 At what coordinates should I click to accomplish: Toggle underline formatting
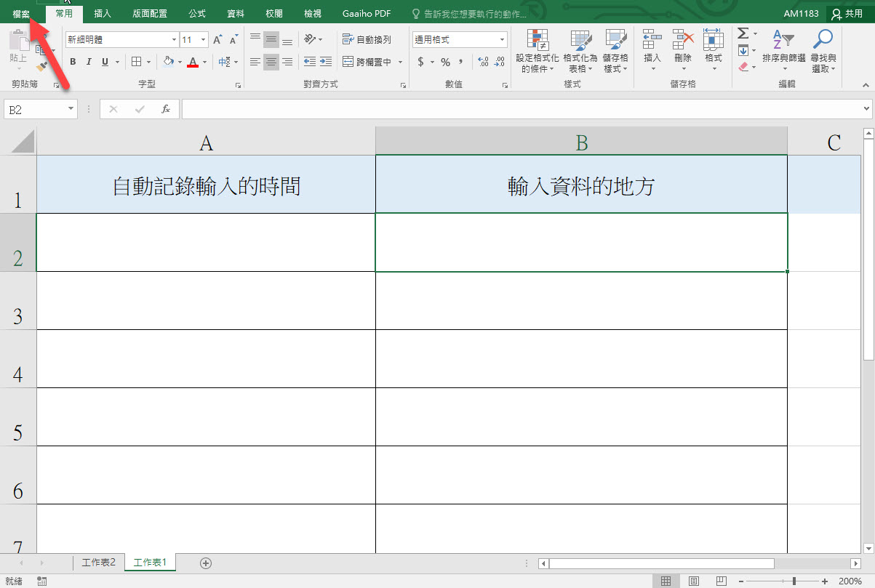(105, 63)
